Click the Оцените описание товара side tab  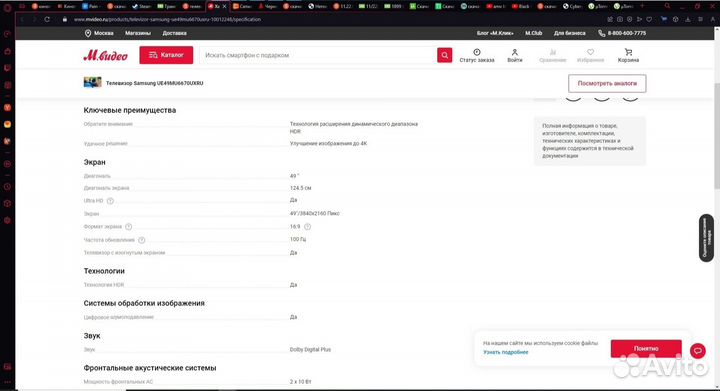point(706,238)
